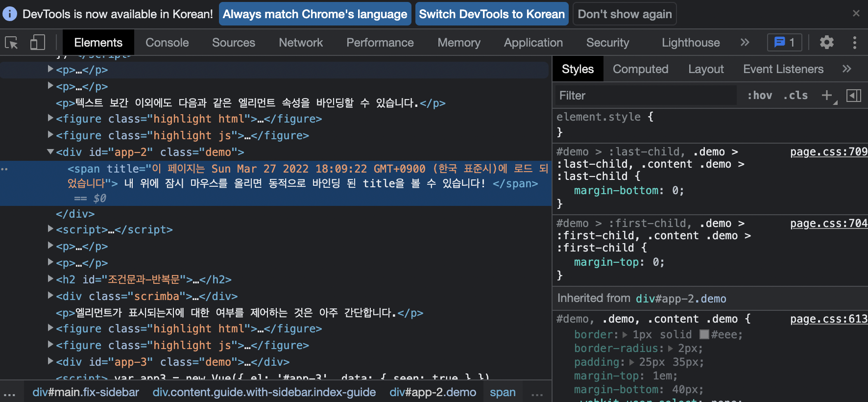
Task: Expand the div class scrimba node
Action: (50, 296)
